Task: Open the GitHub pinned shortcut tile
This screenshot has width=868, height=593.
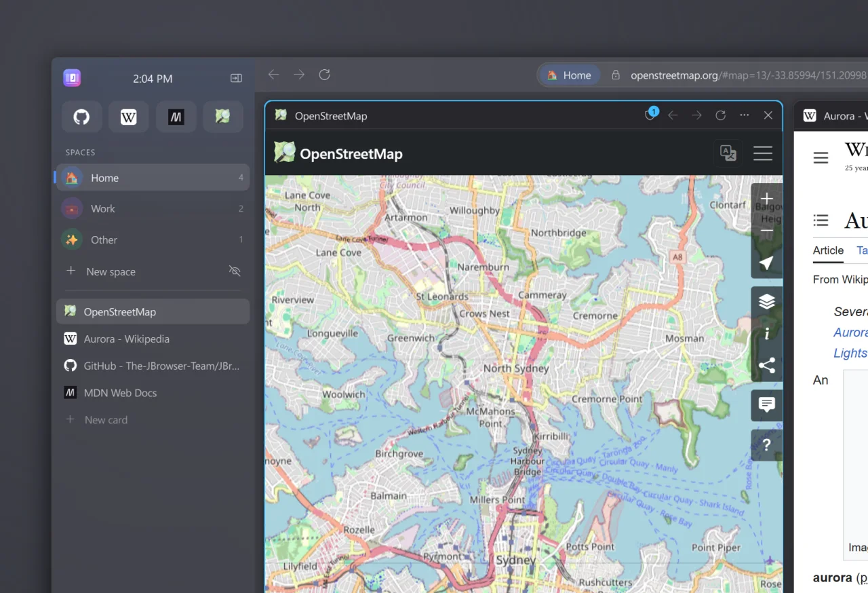Action: pyautogui.click(x=81, y=117)
